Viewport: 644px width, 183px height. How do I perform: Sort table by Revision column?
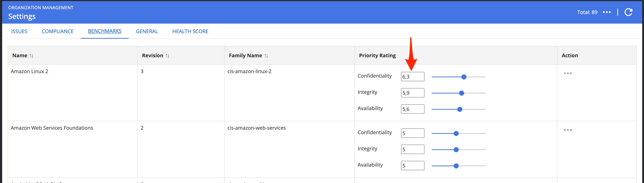click(x=168, y=56)
